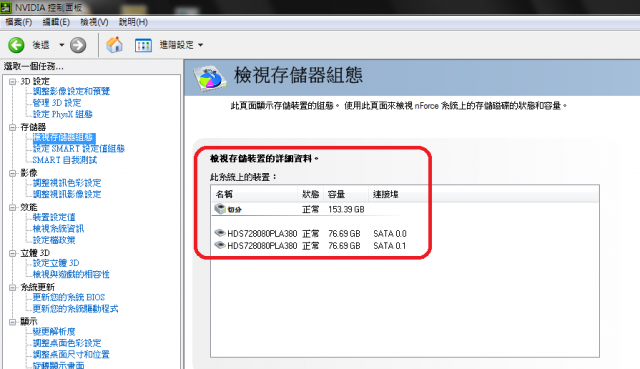Viewport: 640px width, 369px height.
Task: Open 更新您的系統驅動程式 task
Action: click(x=76, y=309)
